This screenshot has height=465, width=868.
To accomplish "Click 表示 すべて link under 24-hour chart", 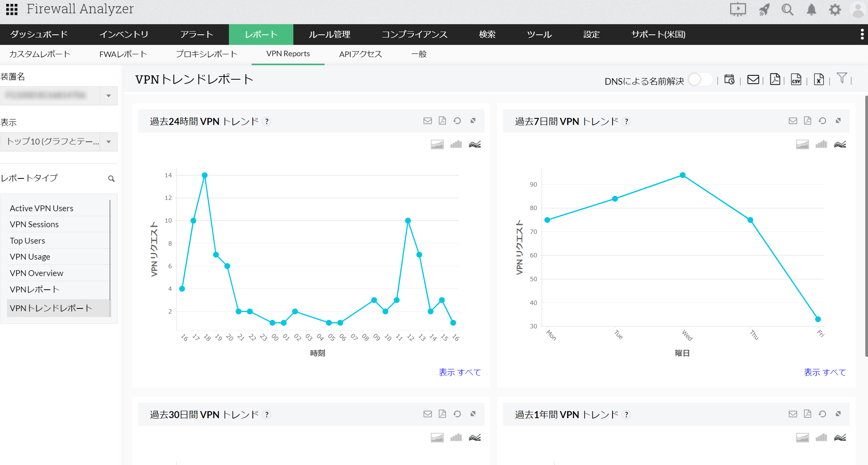I will point(460,372).
